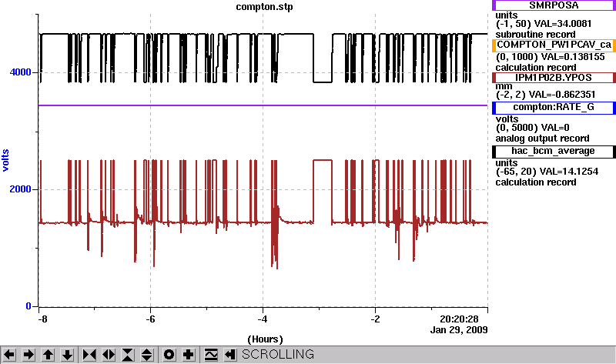Click the -4 hours x-axis label
616x364 pixels.
[x=263, y=319]
